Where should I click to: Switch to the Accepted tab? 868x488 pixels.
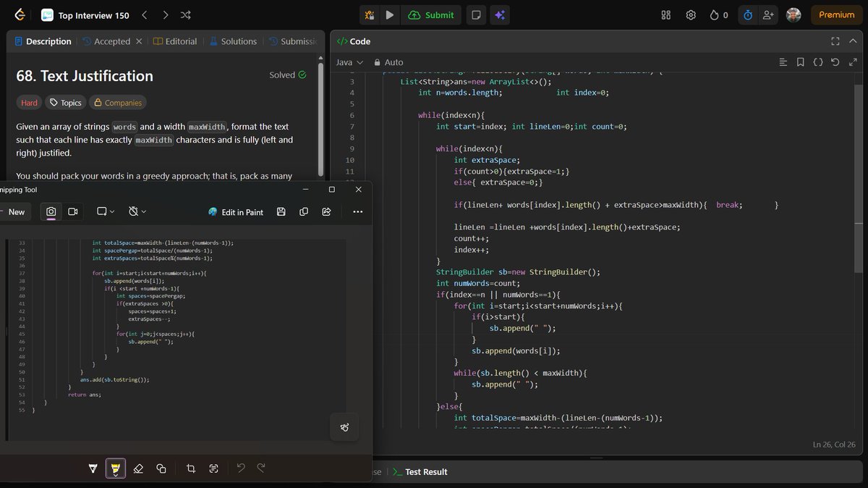pos(106,41)
